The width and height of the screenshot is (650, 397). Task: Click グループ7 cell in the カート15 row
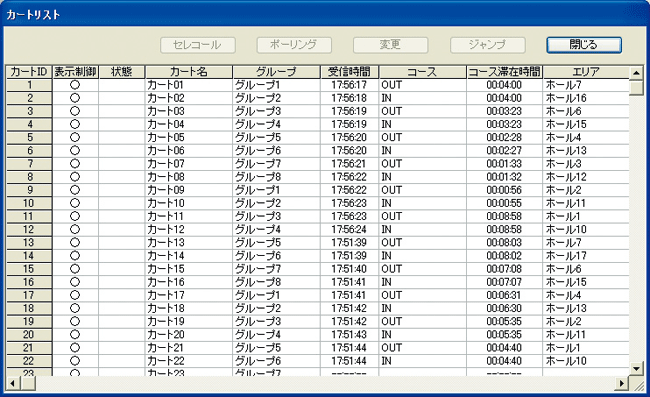276,269
